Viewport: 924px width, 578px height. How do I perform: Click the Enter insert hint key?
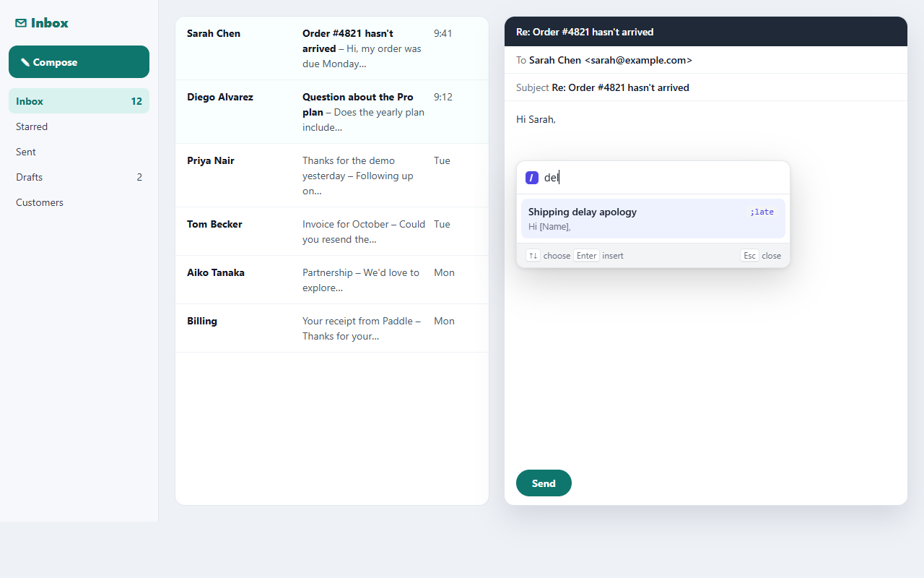coord(586,256)
